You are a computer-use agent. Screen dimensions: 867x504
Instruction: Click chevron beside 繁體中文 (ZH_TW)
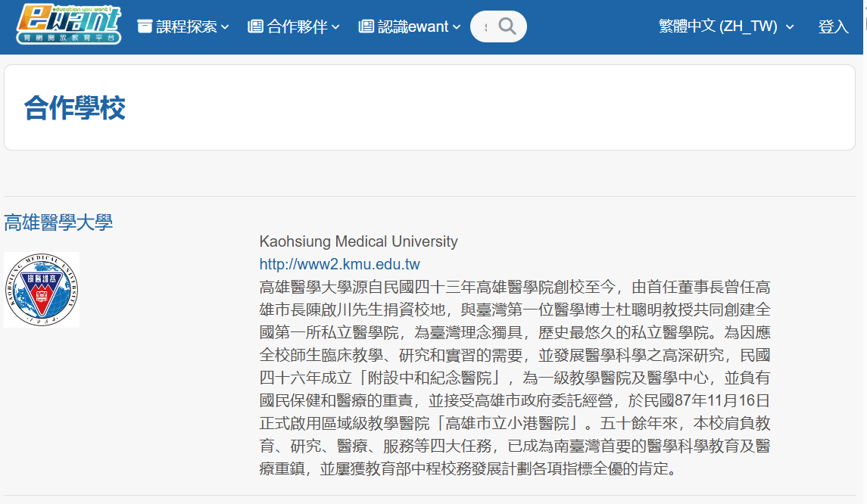790,26
